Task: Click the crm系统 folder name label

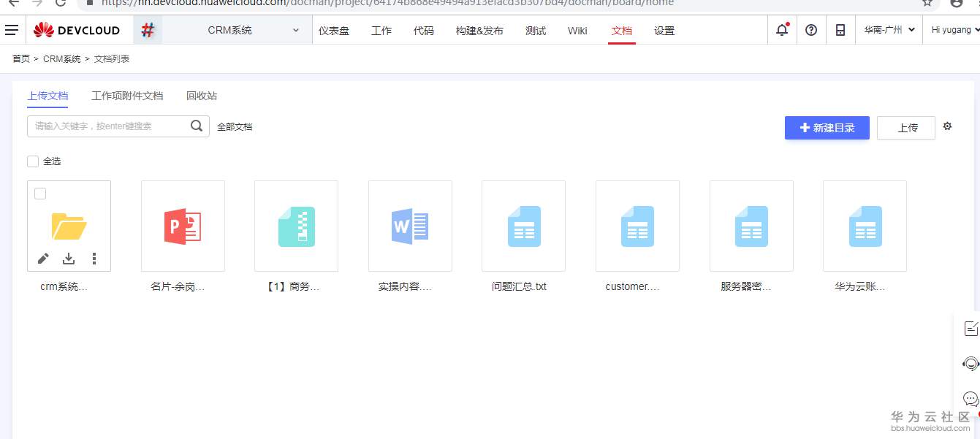Action: pos(64,286)
